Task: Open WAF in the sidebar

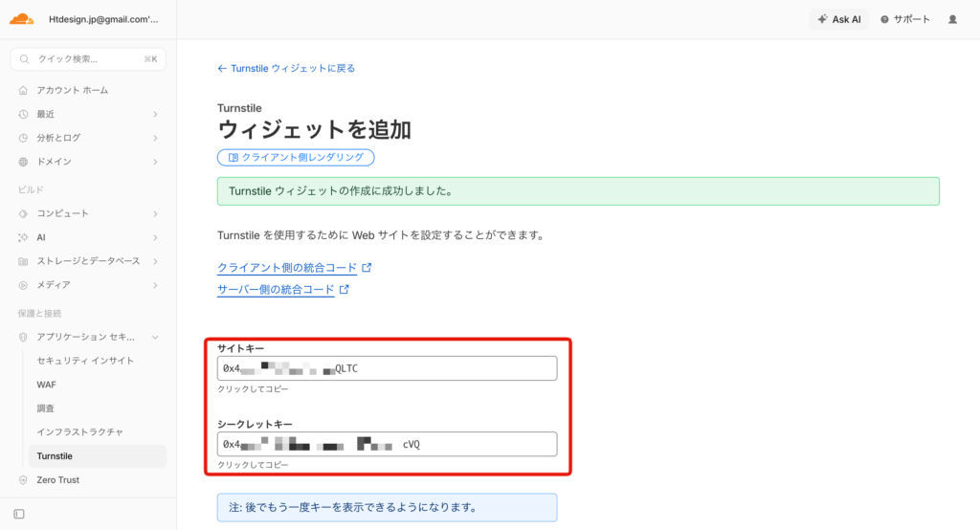Action: pos(46,385)
